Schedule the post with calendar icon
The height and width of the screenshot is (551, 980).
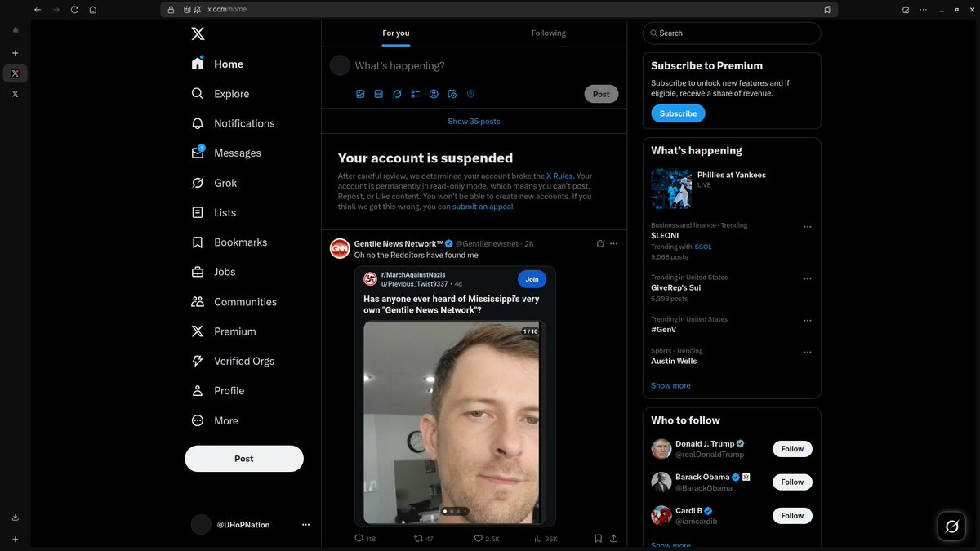[452, 94]
